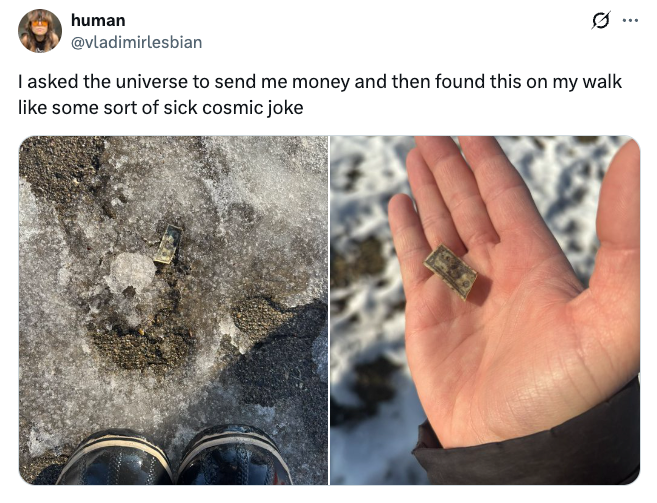The height and width of the screenshot is (503, 657).
Task: Click the miniature bill in the palm
Action: coord(450,272)
